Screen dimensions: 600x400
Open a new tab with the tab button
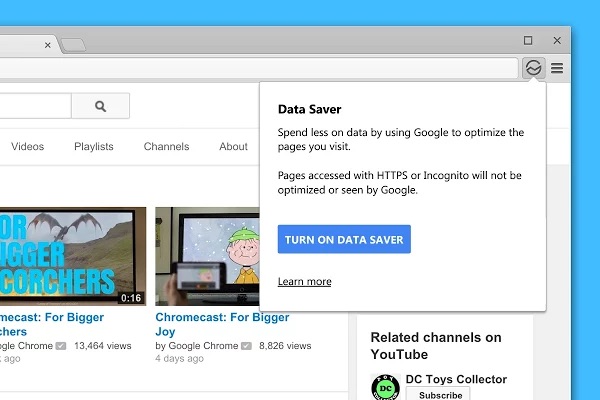point(73,45)
